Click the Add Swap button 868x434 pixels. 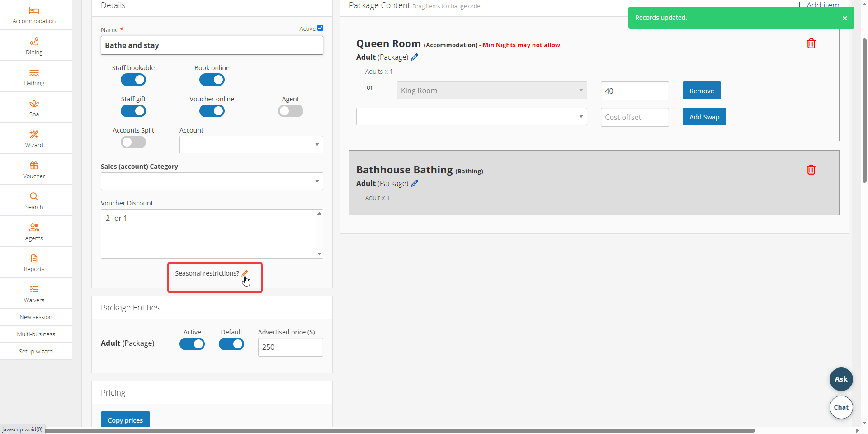tap(704, 117)
